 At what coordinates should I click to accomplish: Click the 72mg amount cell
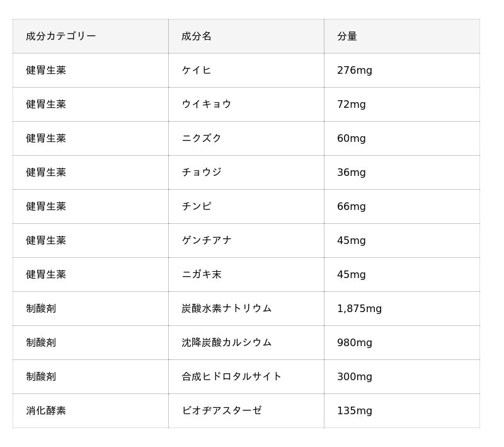[352, 105]
